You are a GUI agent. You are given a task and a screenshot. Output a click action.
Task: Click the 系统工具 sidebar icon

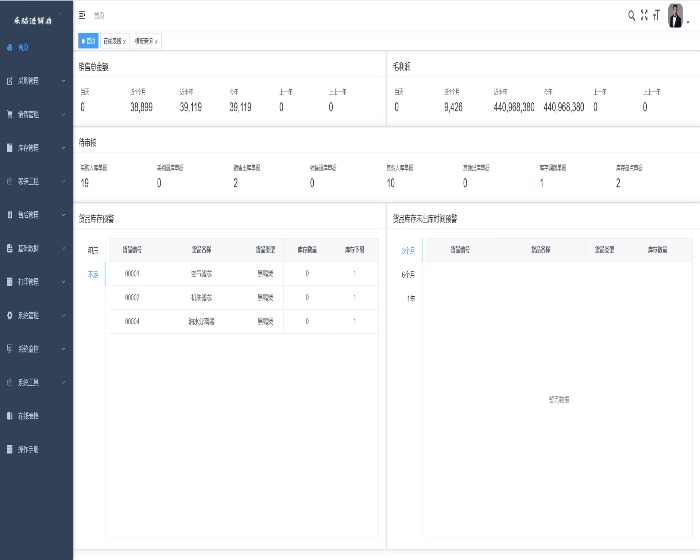(10, 382)
